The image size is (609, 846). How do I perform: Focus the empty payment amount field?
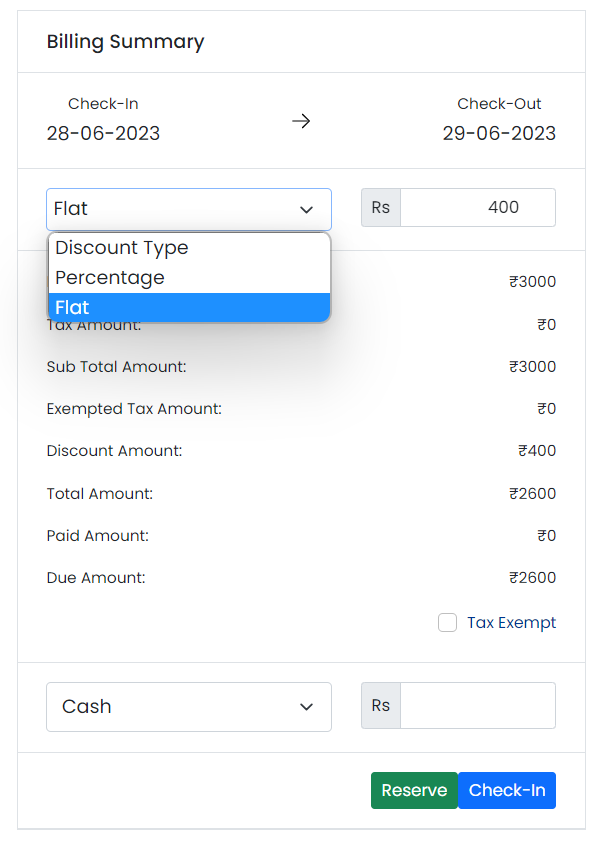[x=477, y=706]
